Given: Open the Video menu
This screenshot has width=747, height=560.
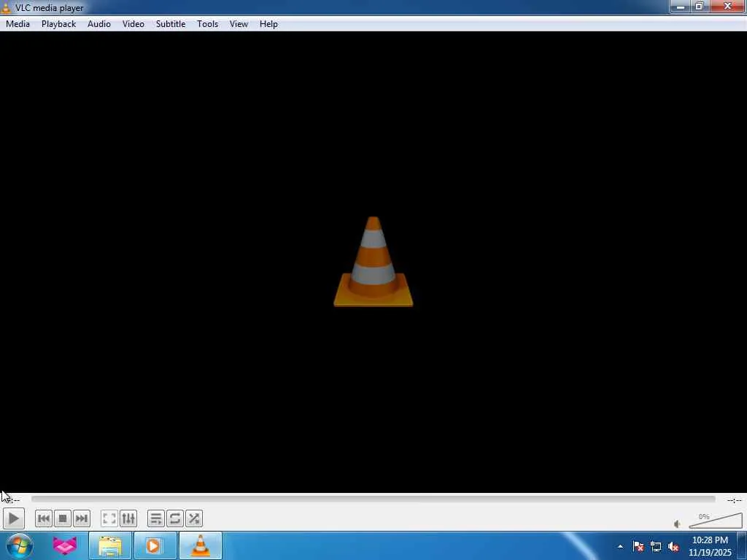Looking at the screenshot, I should coord(133,24).
